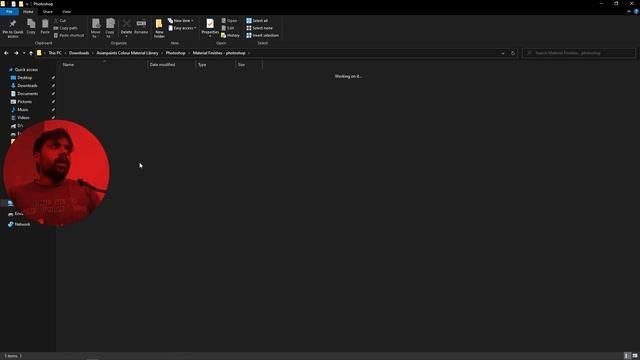640x360 pixels.
Task: Click the search box
Action: pos(579,53)
